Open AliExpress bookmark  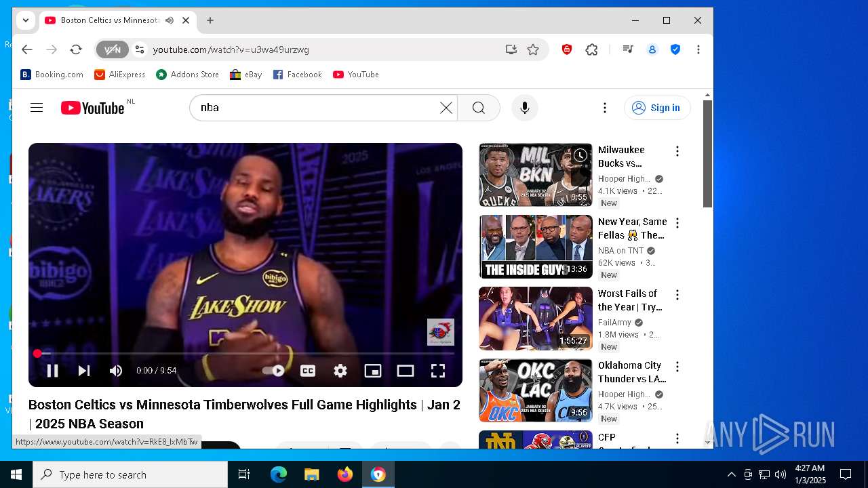click(x=119, y=75)
